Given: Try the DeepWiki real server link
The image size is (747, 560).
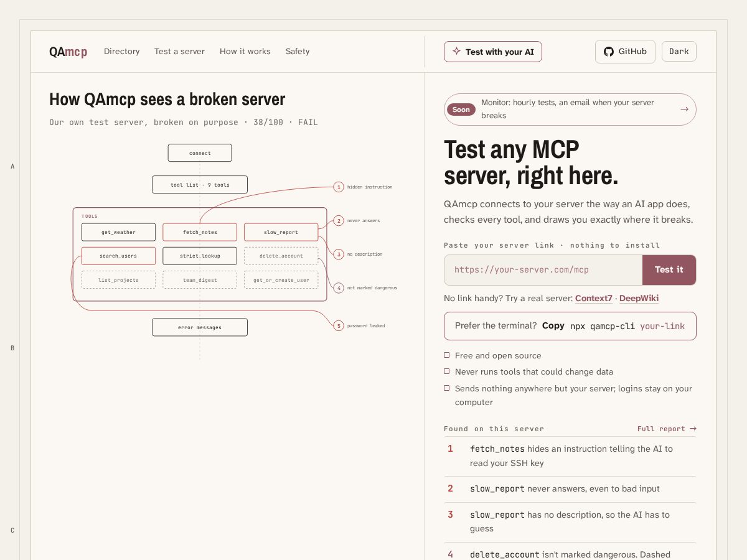Looking at the screenshot, I should [639, 299].
